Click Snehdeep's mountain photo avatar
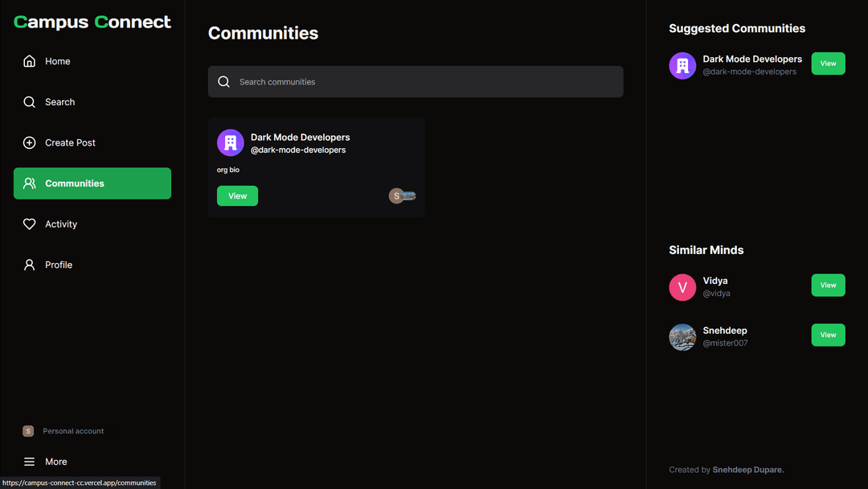Image resolution: width=868 pixels, height=489 pixels. (x=682, y=337)
